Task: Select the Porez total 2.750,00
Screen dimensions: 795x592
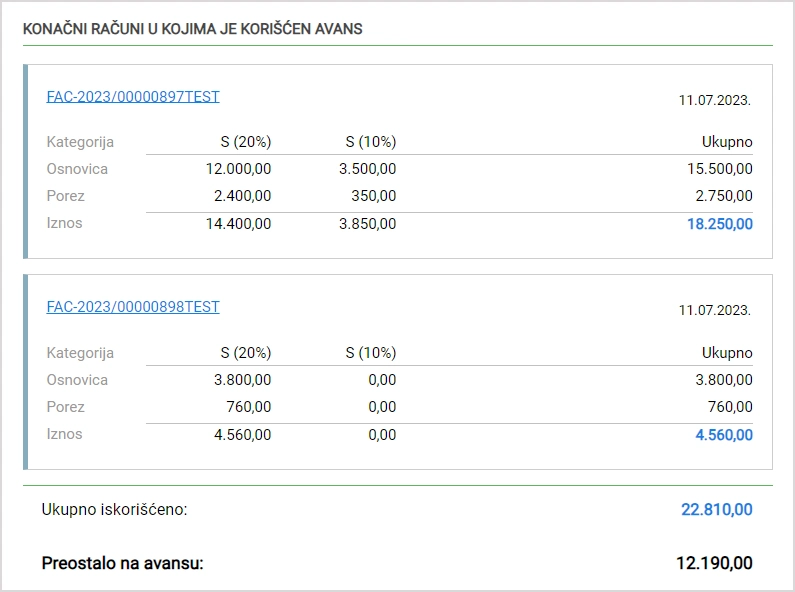Action: coord(724,196)
